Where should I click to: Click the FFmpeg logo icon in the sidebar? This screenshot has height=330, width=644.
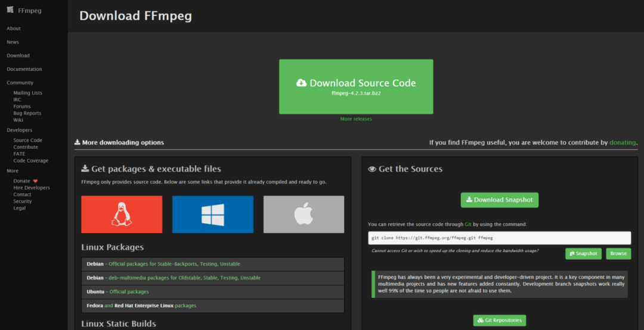point(10,10)
